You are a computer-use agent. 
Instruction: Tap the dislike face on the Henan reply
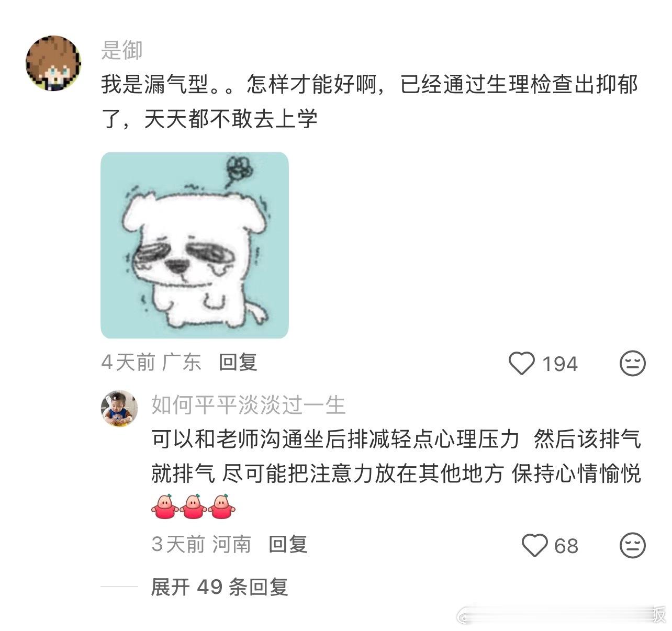(x=632, y=545)
